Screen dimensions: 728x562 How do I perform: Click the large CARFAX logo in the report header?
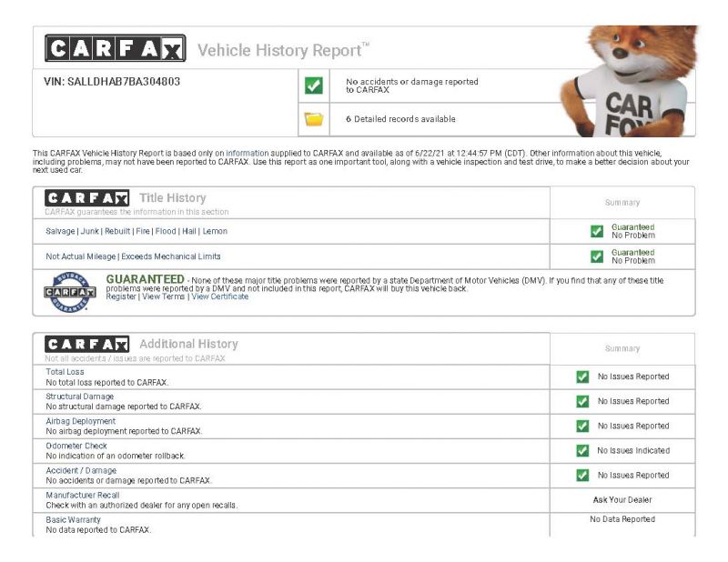(116, 48)
